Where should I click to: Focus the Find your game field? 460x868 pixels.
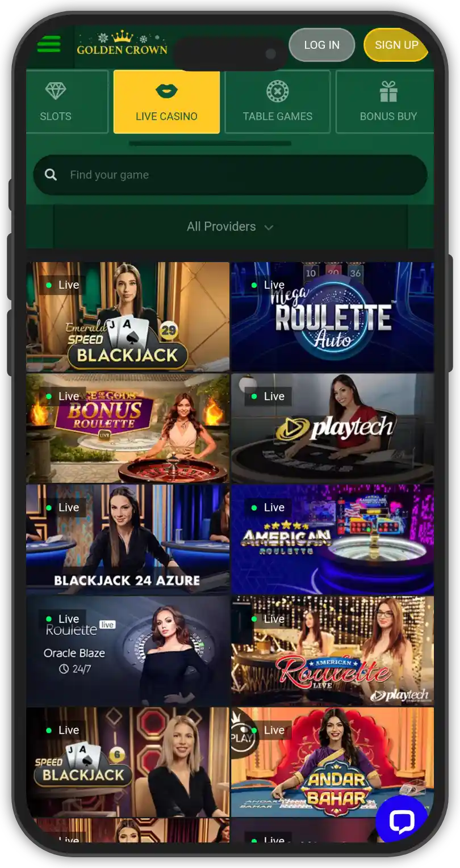coord(230,175)
